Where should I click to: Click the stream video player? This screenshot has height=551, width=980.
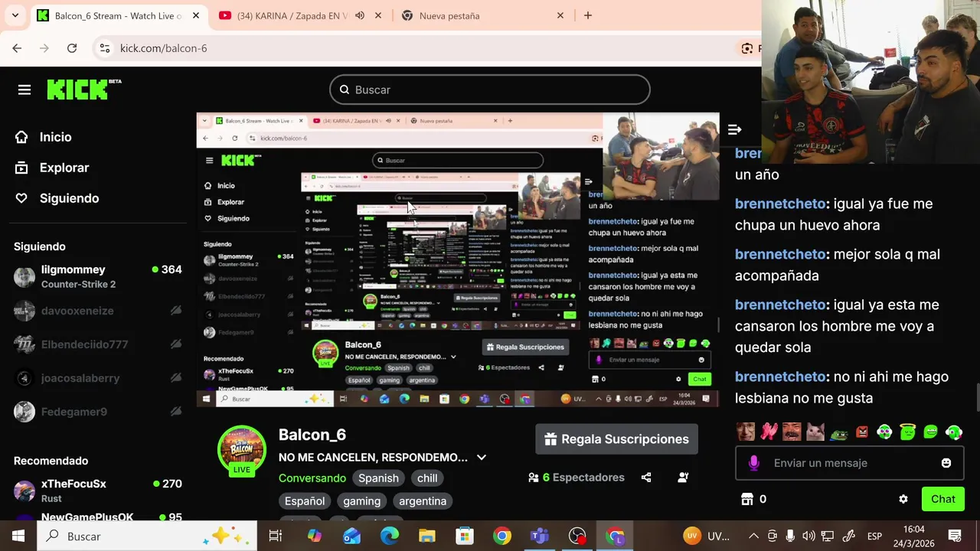pyautogui.click(x=458, y=260)
